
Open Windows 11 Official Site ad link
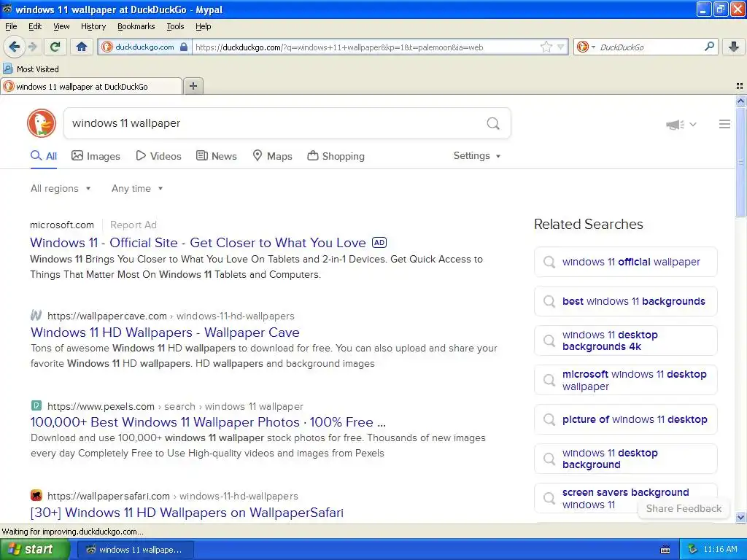point(198,242)
